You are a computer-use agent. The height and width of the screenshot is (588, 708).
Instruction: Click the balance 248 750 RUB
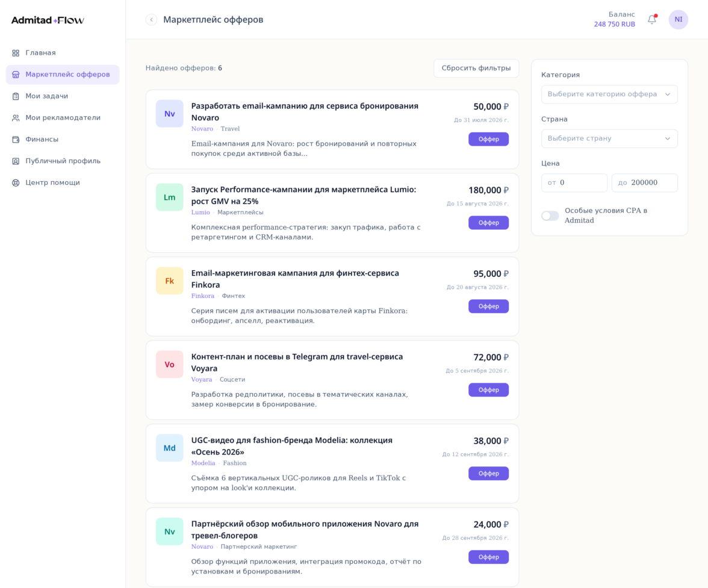[x=614, y=24]
